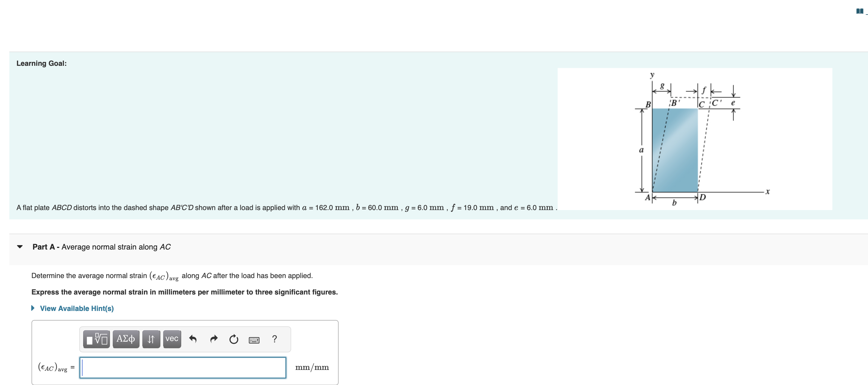Open the math templates palette button
This screenshot has height=385, width=868.
[x=97, y=339]
